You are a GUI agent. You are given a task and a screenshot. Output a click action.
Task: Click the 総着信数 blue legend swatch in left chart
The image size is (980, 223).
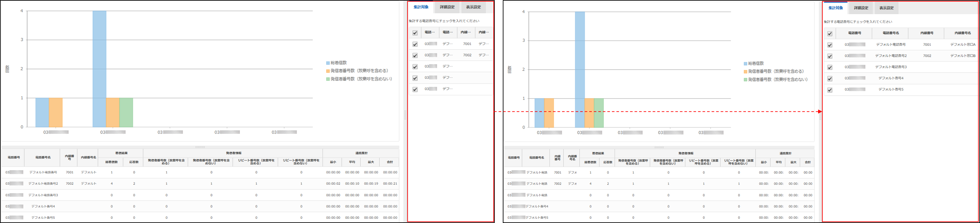click(x=328, y=63)
